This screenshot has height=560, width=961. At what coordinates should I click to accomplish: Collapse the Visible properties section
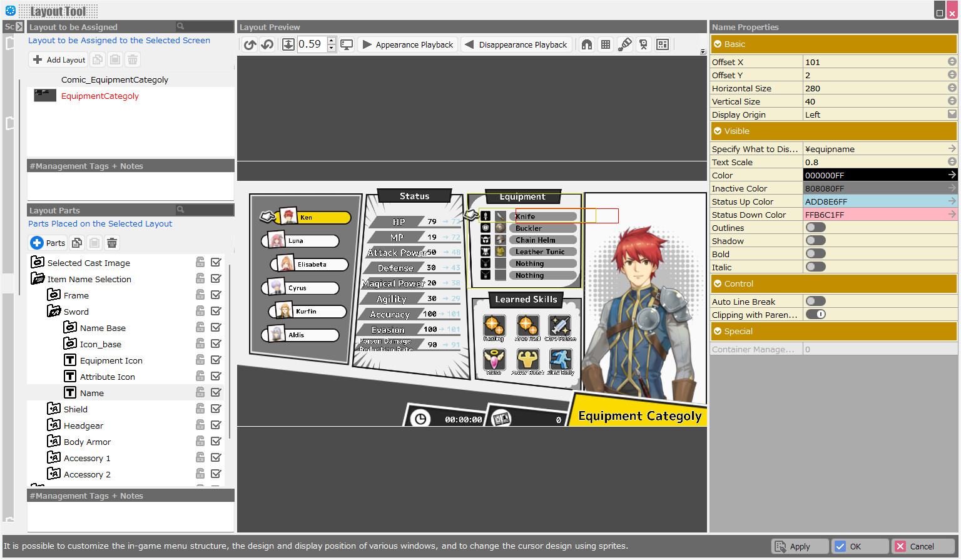717,131
